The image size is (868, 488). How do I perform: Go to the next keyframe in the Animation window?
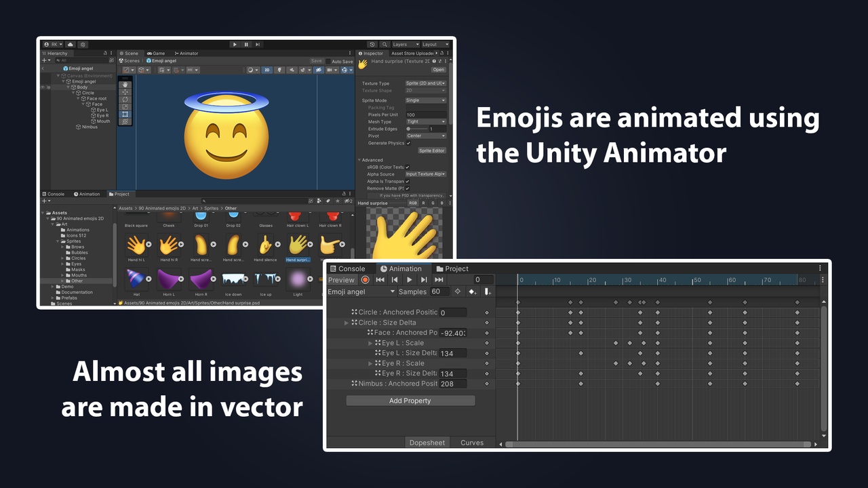click(x=424, y=279)
